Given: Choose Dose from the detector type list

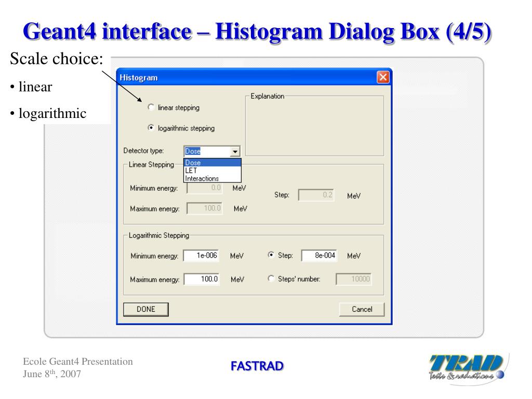Looking at the screenshot, I should pos(212,163).
